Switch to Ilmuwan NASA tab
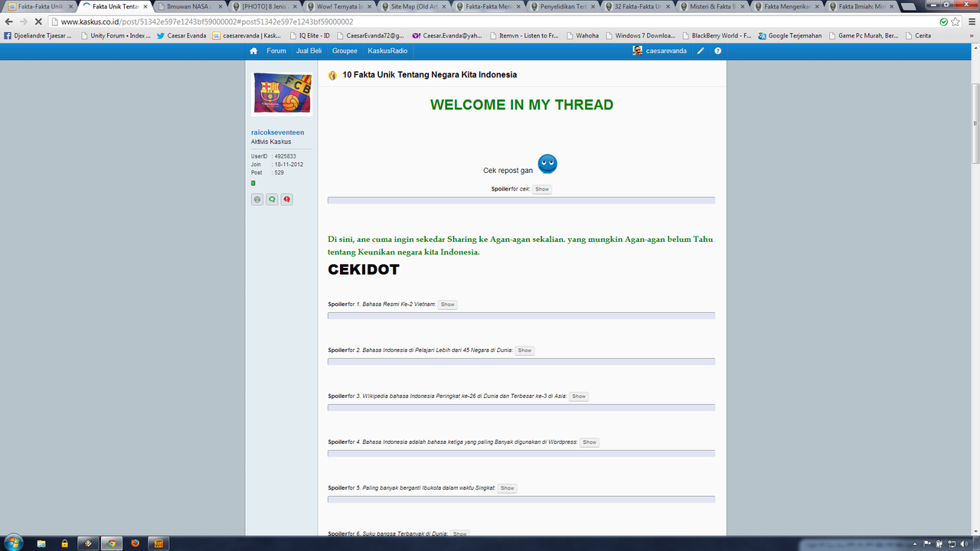 [x=188, y=6]
